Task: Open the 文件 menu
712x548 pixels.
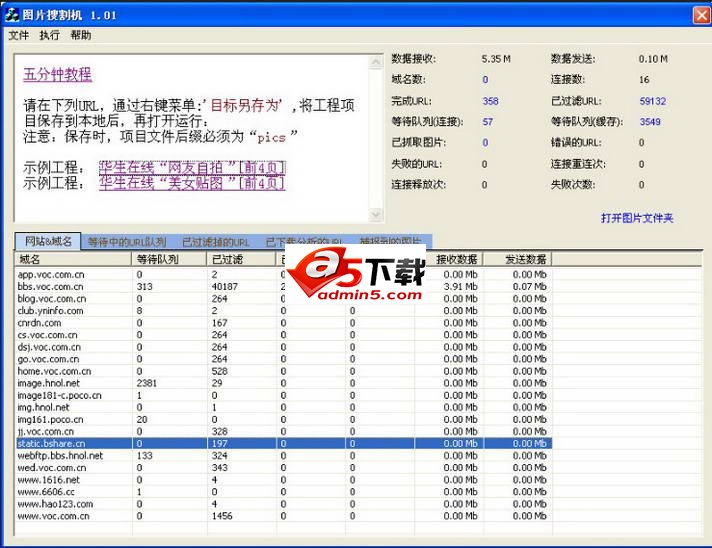Action: pyautogui.click(x=18, y=35)
